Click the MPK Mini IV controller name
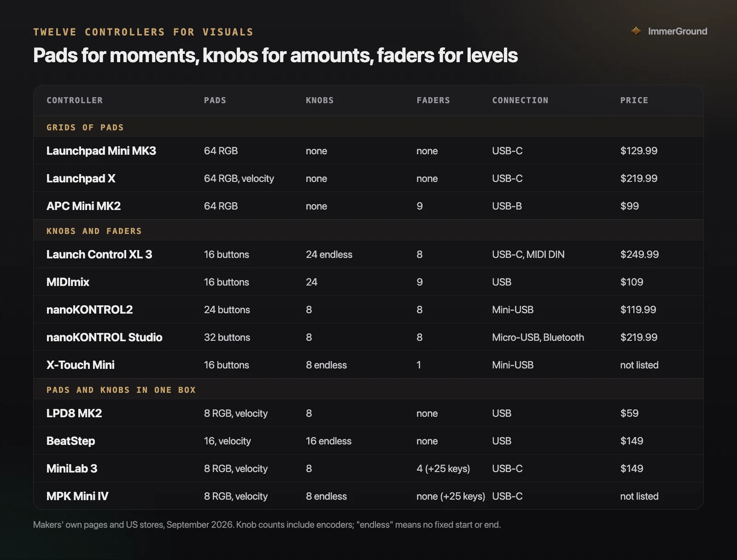This screenshot has height=560, width=737. pyautogui.click(x=77, y=496)
